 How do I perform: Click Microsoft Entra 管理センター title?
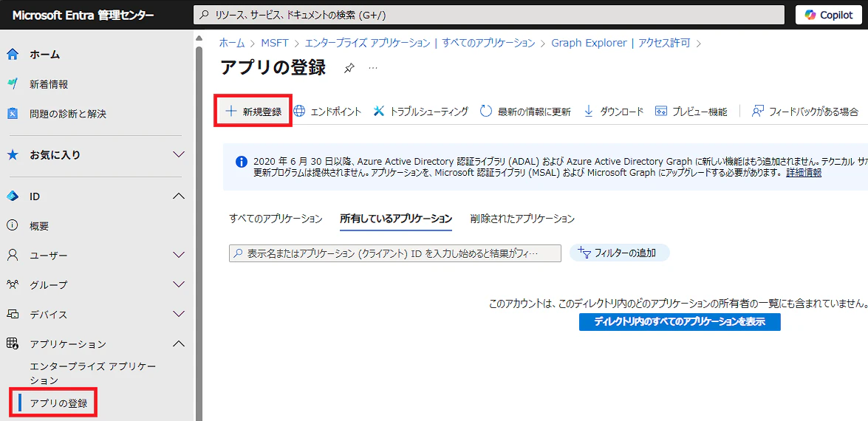pyautogui.click(x=83, y=15)
